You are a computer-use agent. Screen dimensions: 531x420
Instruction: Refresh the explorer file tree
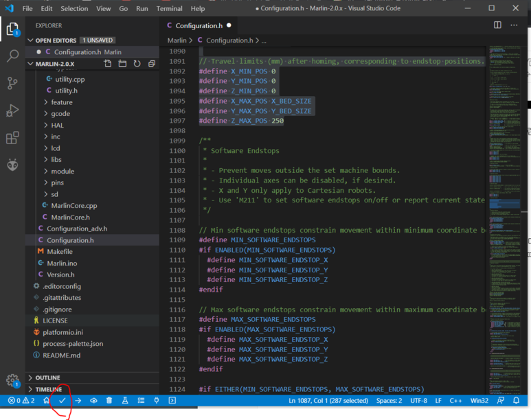point(137,64)
